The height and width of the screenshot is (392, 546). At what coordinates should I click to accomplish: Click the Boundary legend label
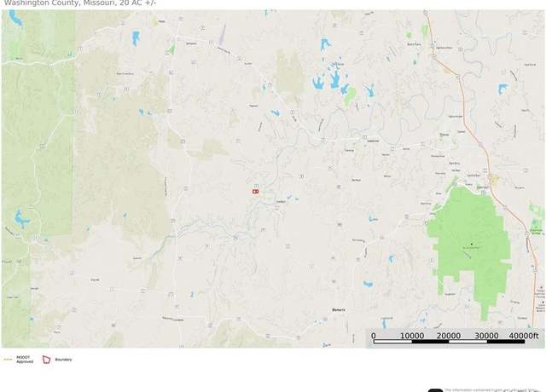(x=63, y=360)
